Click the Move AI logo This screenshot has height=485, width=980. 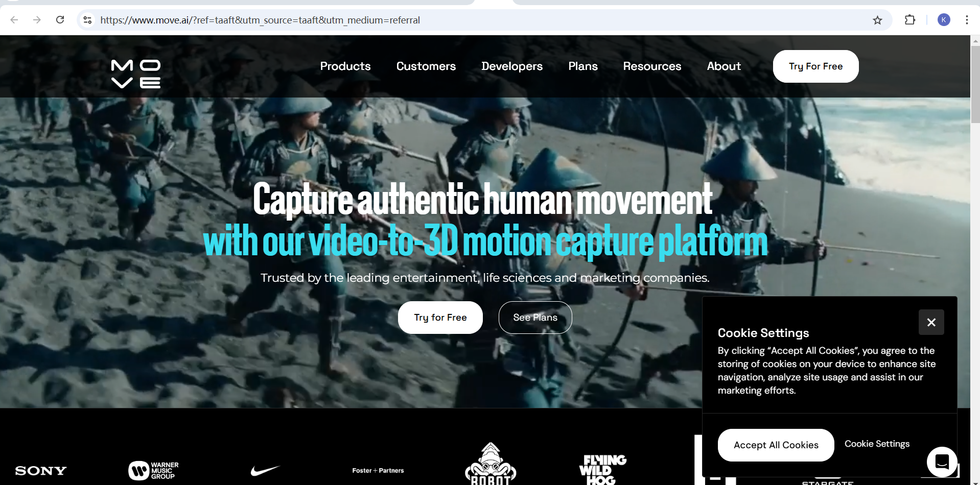136,74
